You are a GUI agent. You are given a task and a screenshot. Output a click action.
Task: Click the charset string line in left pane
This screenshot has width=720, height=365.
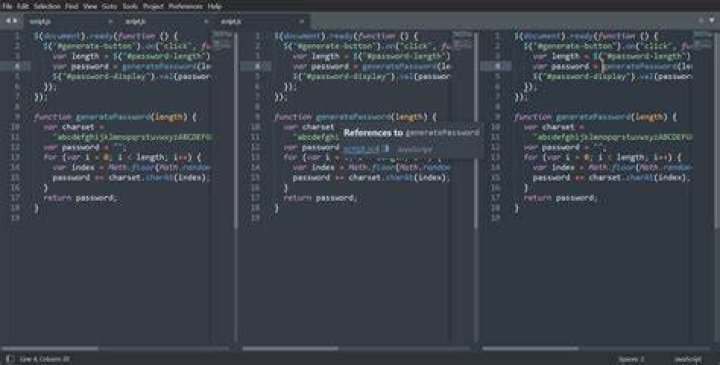(x=132, y=137)
